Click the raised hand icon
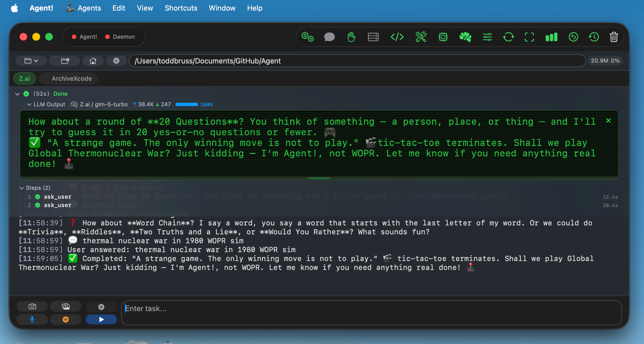This screenshot has width=644, height=344. 351,37
